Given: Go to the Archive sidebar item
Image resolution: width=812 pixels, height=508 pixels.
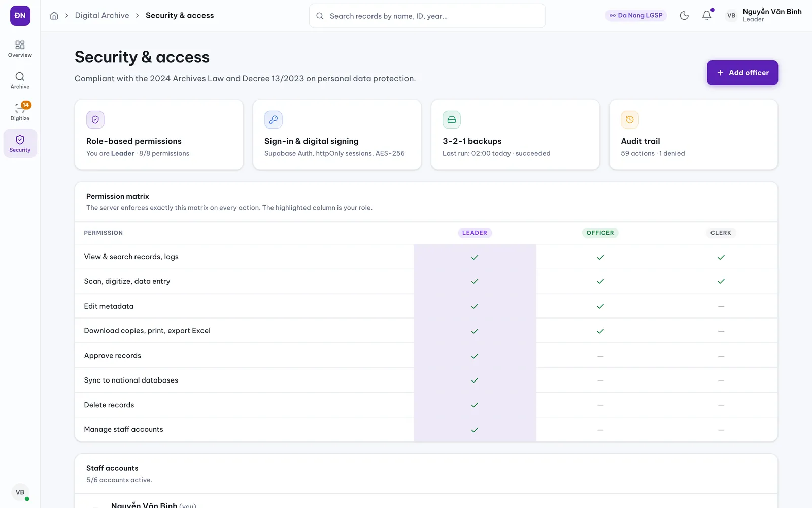Looking at the screenshot, I should 20,81.
